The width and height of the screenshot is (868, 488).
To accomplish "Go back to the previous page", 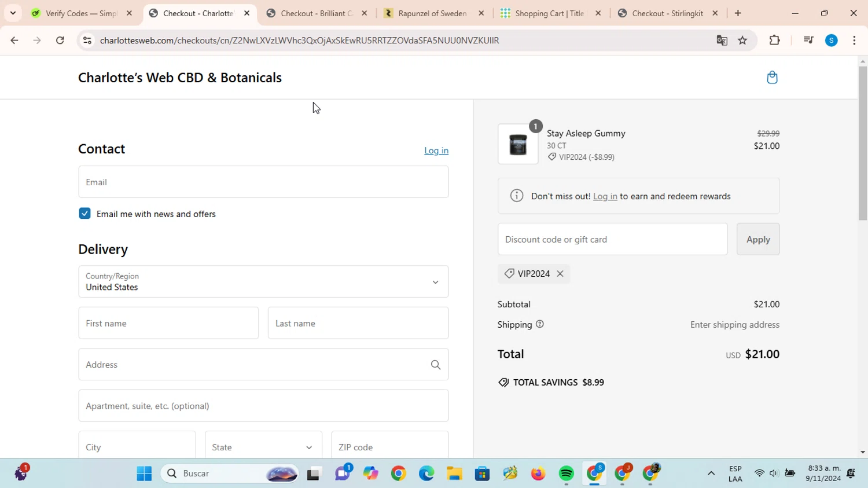I will [14, 40].
